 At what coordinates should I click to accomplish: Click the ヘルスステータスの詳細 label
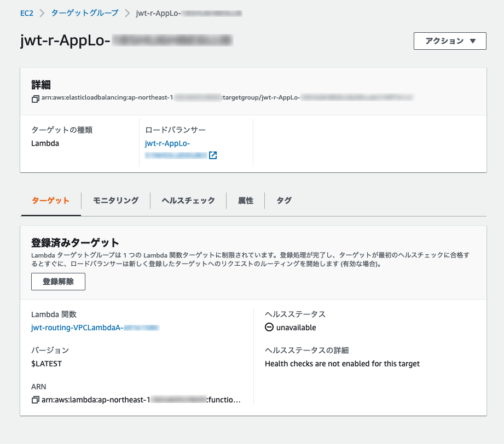pos(306,350)
